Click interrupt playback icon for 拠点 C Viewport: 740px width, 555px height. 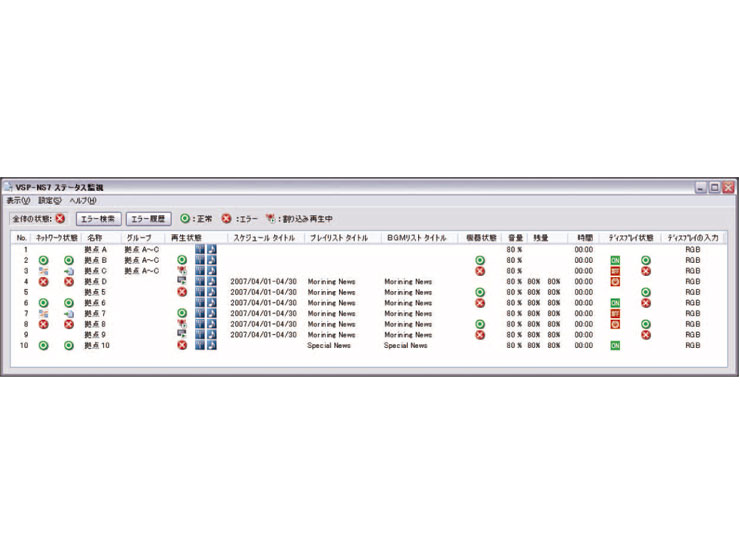coord(182,271)
